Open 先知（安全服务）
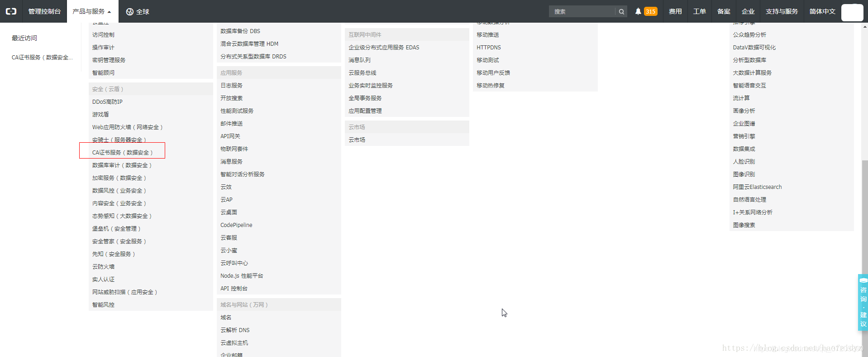868x357 pixels. (x=114, y=254)
